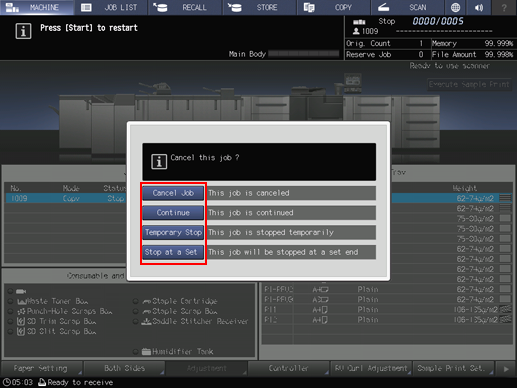Click the Staple Cartridge icon

(x=147, y=302)
